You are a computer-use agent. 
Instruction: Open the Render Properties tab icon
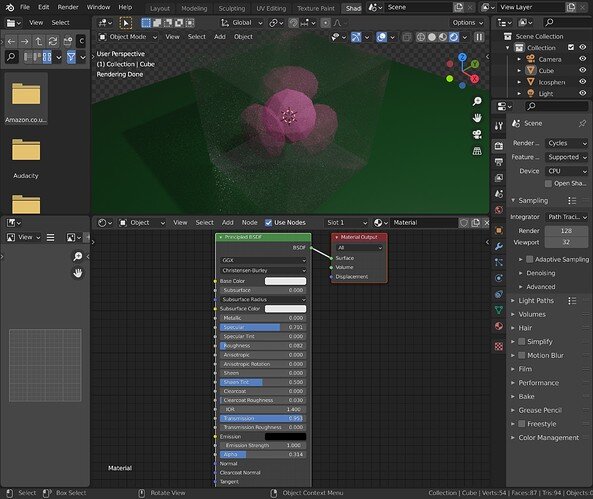[x=499, y=146]
